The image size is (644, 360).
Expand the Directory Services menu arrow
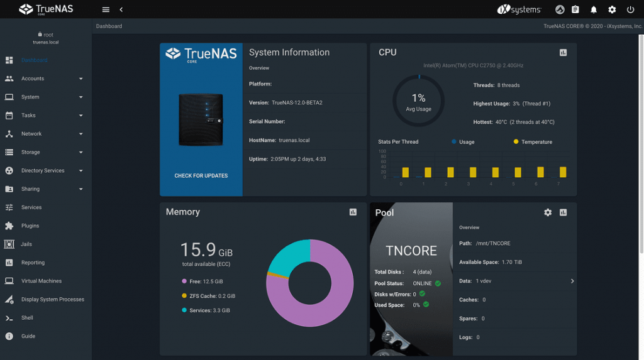[81, 171]
